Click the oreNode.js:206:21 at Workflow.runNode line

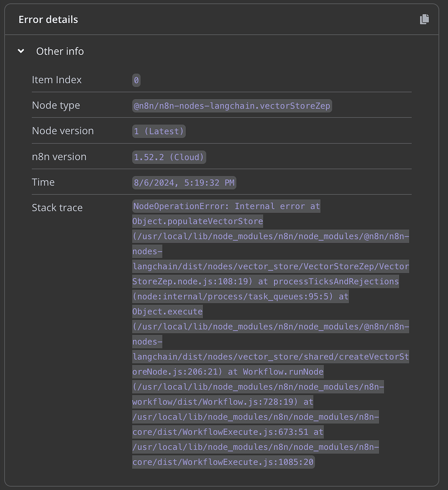pos(228,372)
